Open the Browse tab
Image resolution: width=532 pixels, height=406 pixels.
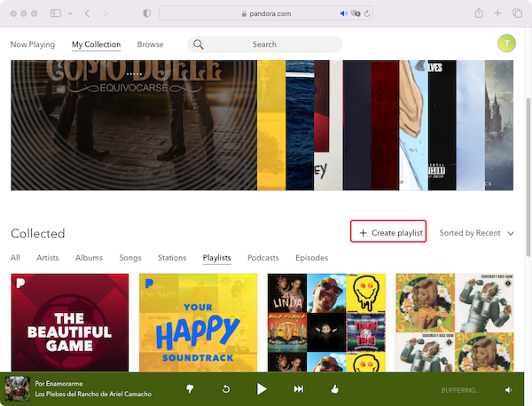(151, 44)
